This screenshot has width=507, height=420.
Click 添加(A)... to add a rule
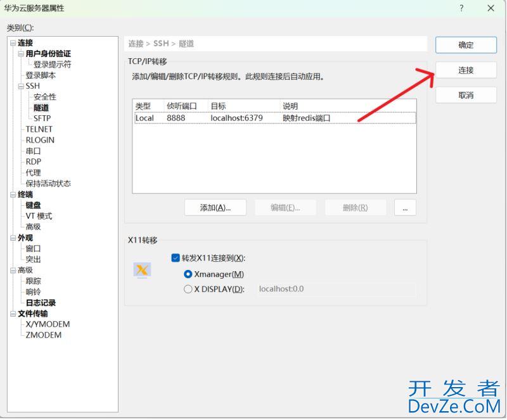[215, 208]
